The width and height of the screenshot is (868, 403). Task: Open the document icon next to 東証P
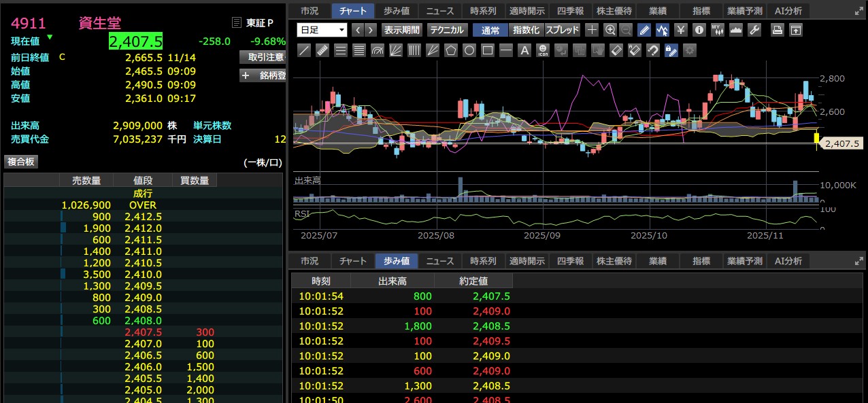[237, 23]
